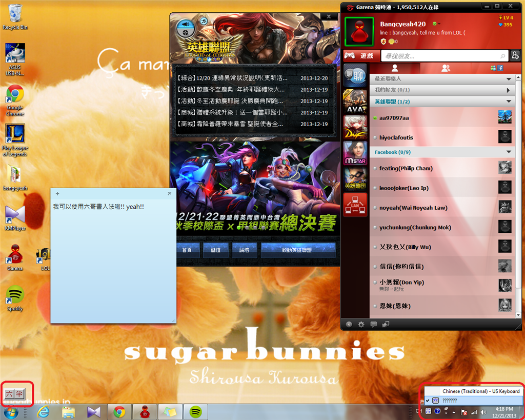
Task: Select friend hiyoclafoutis
Action: (442, 137)
